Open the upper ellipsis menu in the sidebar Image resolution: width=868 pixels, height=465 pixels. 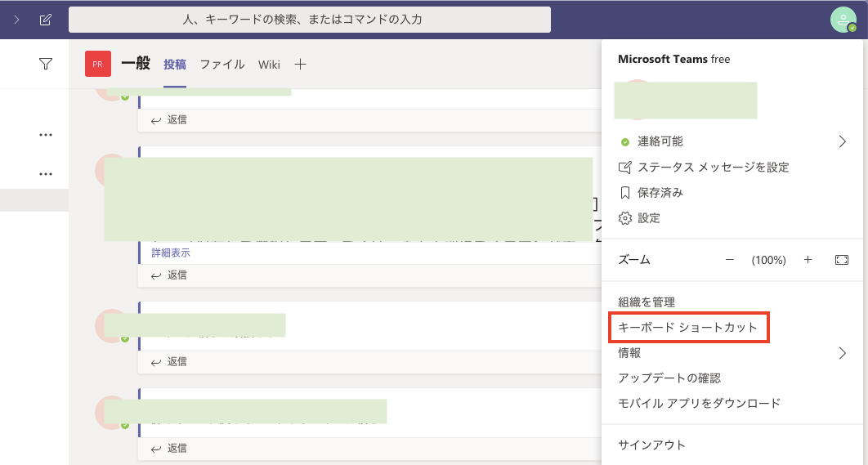tap(46, 135)
